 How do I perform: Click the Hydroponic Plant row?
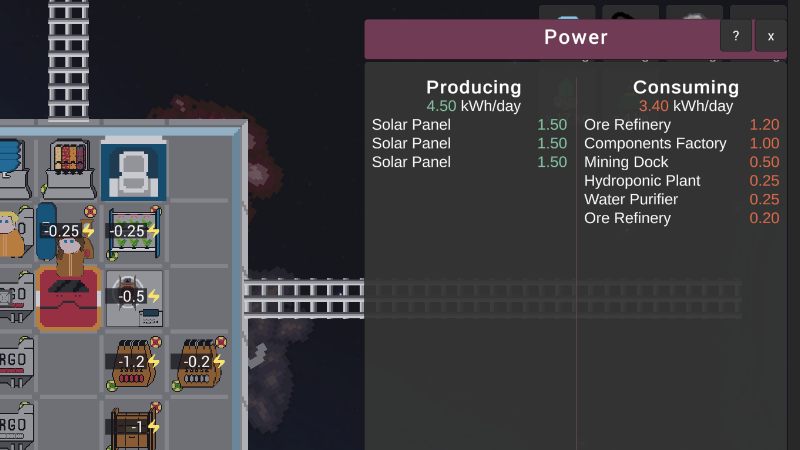pos(682,181)
